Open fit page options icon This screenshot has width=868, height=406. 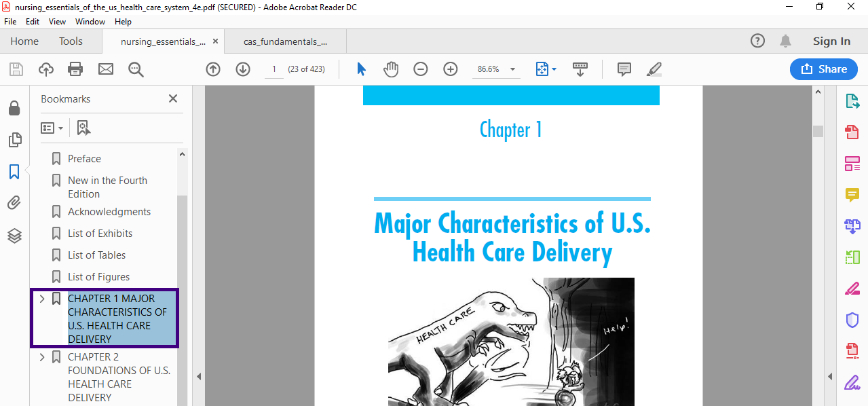[546, 69]
